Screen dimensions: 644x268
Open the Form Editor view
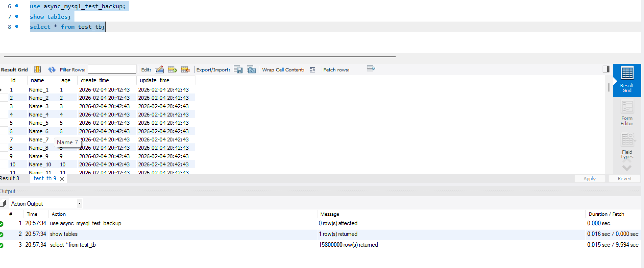[627, 113]
